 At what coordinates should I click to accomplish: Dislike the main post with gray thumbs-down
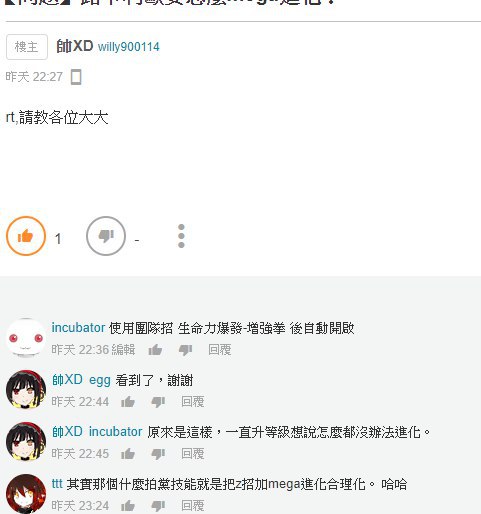click(106, 236)
